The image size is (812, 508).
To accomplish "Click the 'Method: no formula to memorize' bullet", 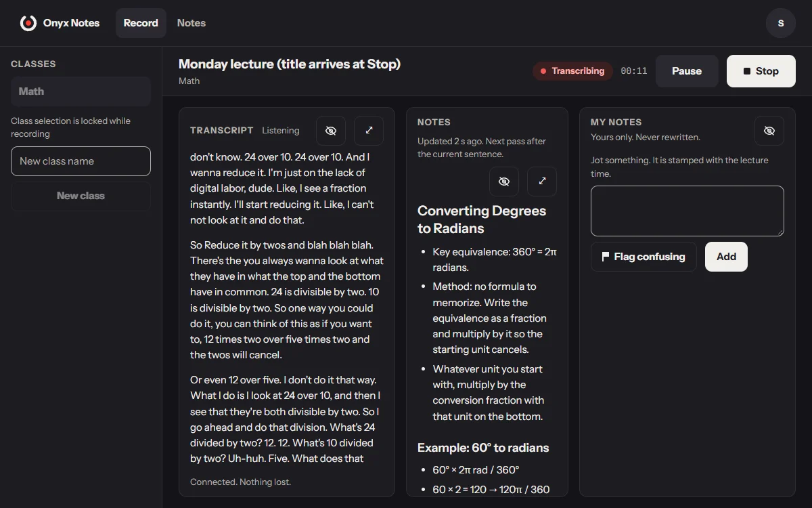I will (x=490, y=318).
